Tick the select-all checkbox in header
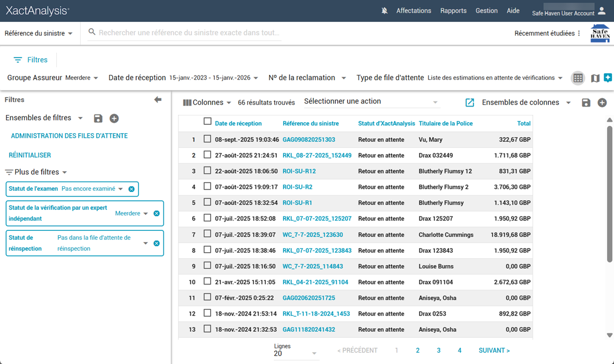Image resolution: width=614 pixels, height=364 pixels. click(208, 122)
